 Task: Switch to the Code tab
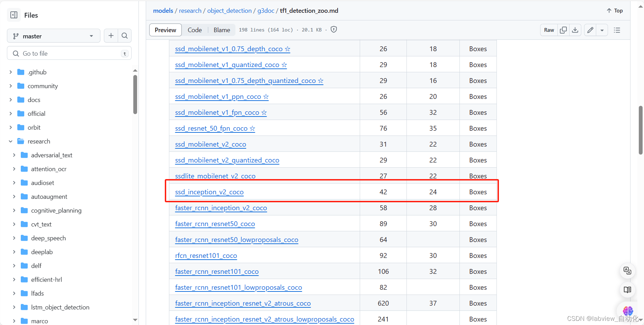pyautogui.click(x=195, y=30)
